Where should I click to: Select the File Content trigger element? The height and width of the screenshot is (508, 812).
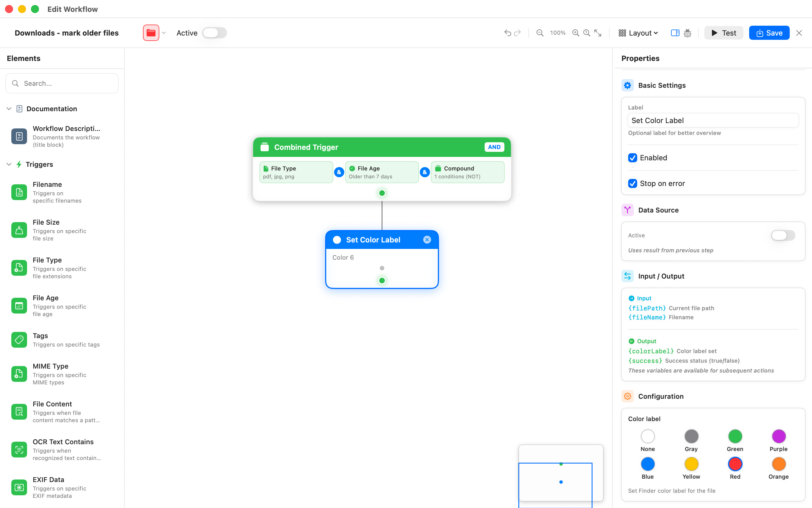[x=62, y=412]
